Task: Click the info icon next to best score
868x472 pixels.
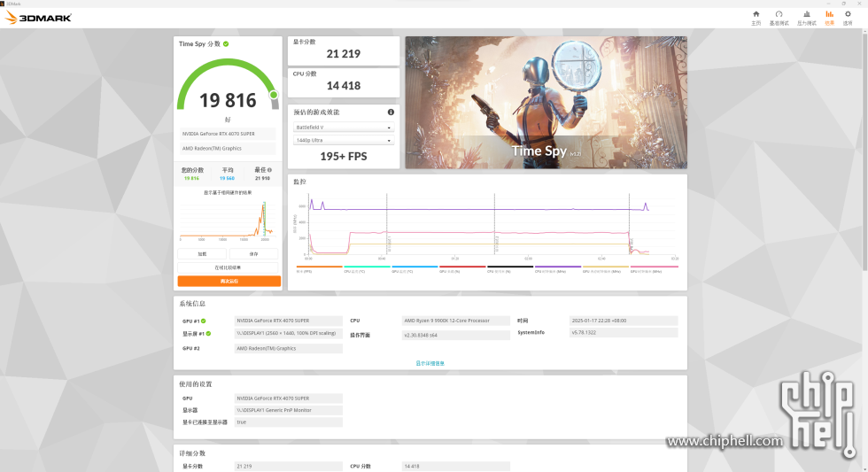Action: coord(269,170)
